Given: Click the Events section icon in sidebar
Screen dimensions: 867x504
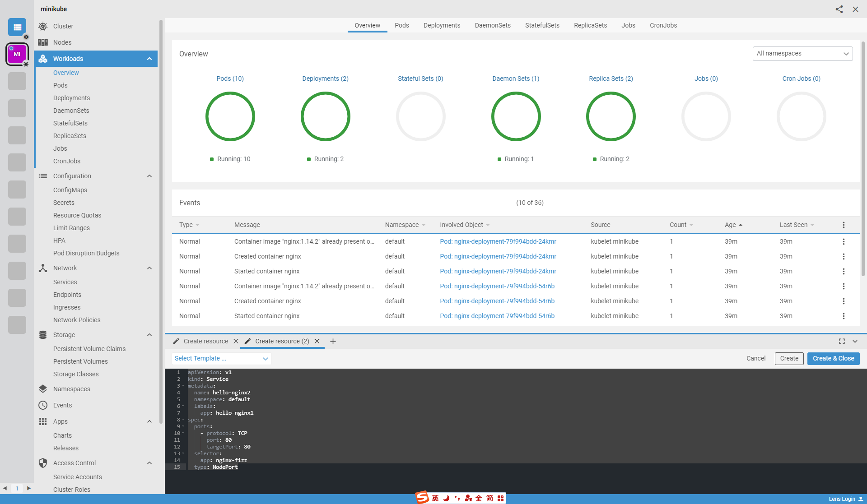Looking at the screenshot, I should (43, 405).
